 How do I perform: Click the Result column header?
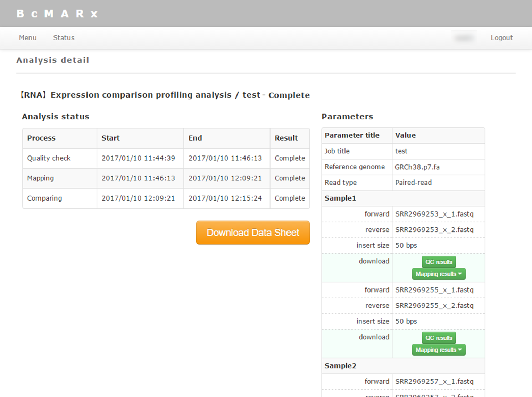(286, 138)
